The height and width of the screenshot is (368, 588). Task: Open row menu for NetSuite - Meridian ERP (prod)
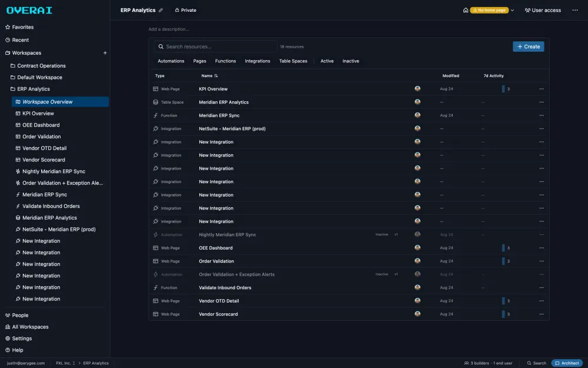pyautogui.click(x=542, y=128)
